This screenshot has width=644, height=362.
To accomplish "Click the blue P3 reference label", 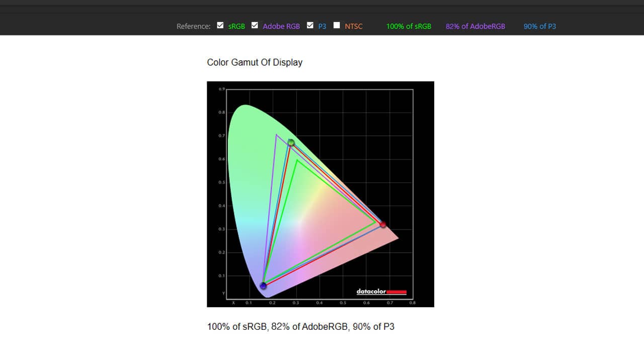I will click(x=322, y=26).
